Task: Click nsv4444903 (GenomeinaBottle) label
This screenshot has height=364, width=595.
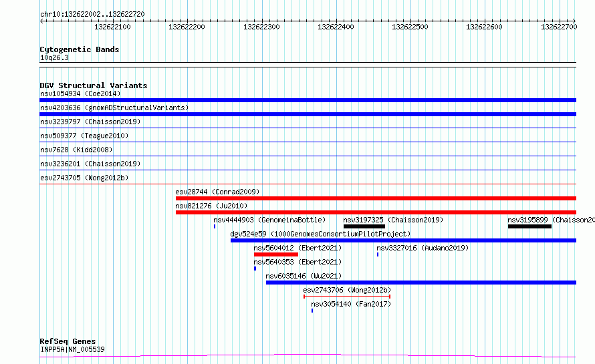Action: [269, 220]
